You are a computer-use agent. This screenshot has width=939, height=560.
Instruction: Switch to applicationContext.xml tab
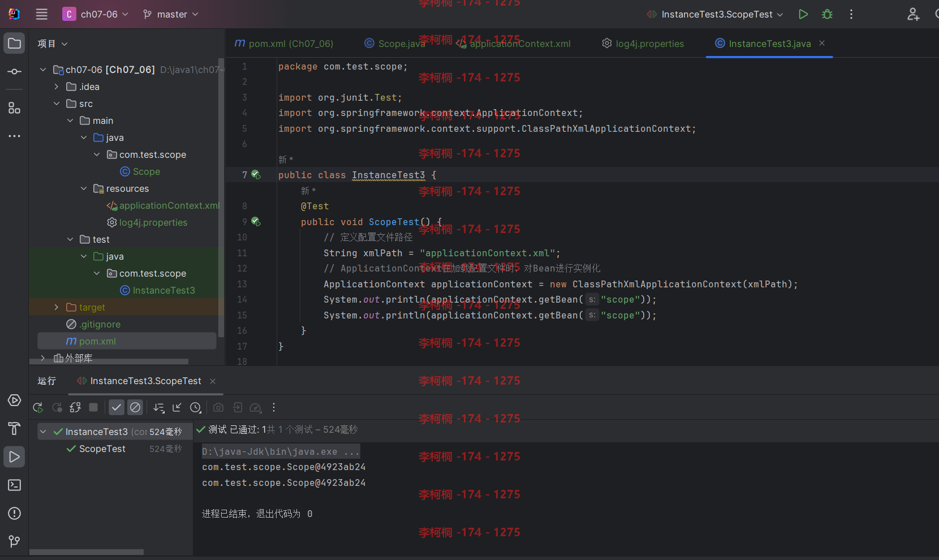point(514,44)
